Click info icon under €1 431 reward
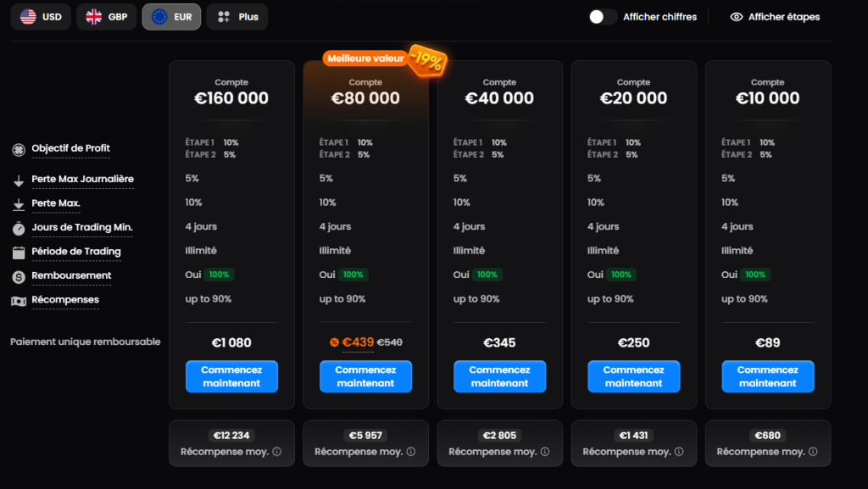Viewport: 868px width, 489px height. (x=679, y=452)
